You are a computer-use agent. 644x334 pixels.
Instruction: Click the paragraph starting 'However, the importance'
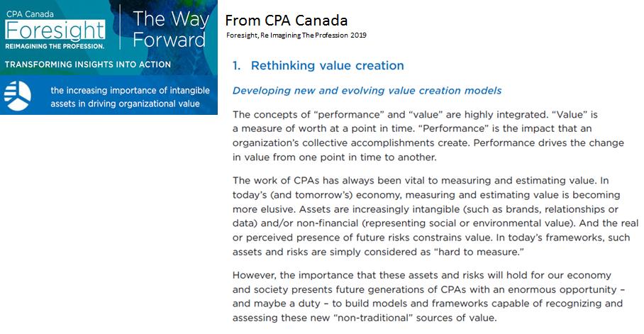[x=428, y=296]
